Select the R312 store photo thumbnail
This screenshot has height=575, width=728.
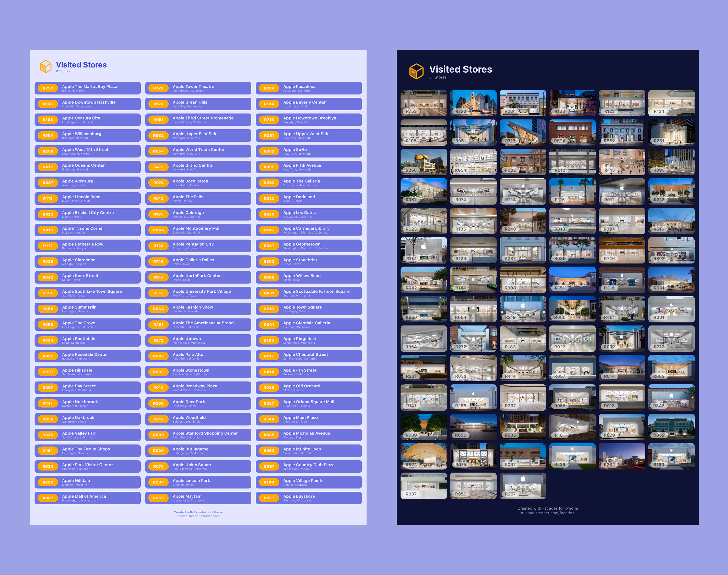(672, 192)
